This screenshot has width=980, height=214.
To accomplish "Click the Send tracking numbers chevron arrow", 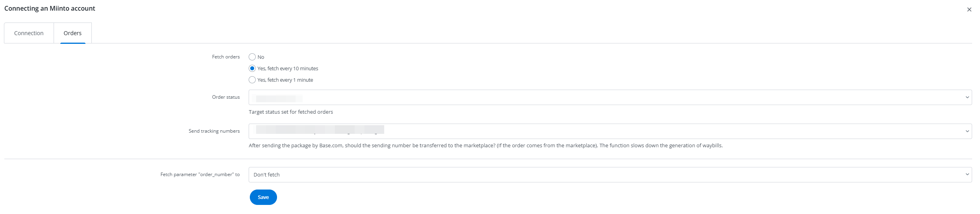I will (x=967, y=131).
